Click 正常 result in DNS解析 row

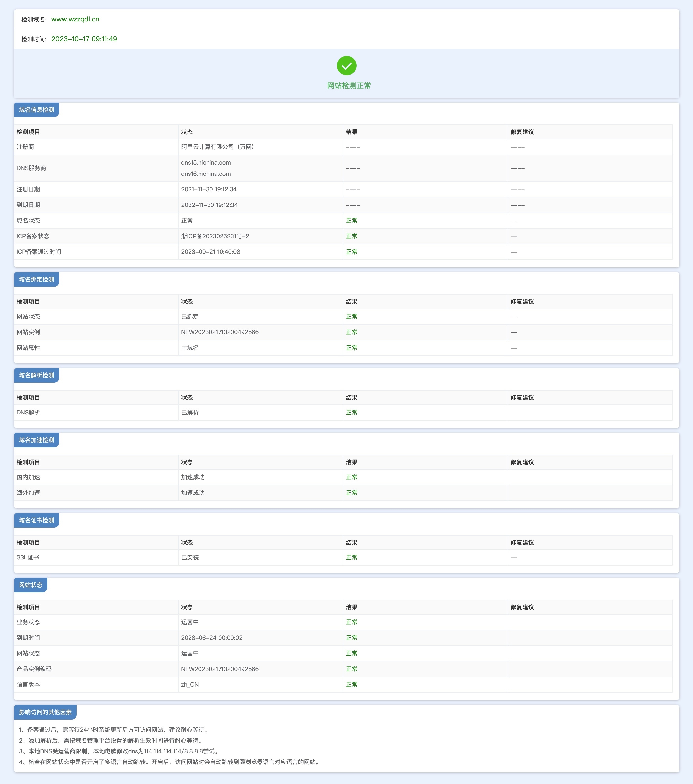coord(351,412)
